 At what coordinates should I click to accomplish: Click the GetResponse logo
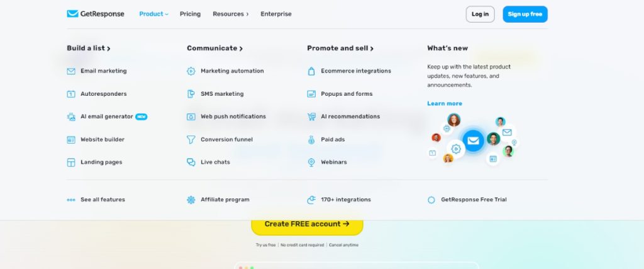coord(96,14)
